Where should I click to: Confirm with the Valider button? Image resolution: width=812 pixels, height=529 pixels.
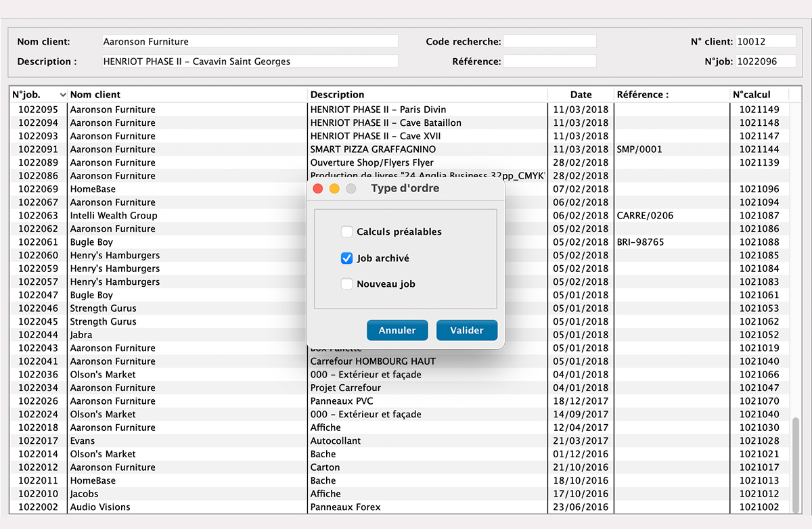click(x=467, y=331)
